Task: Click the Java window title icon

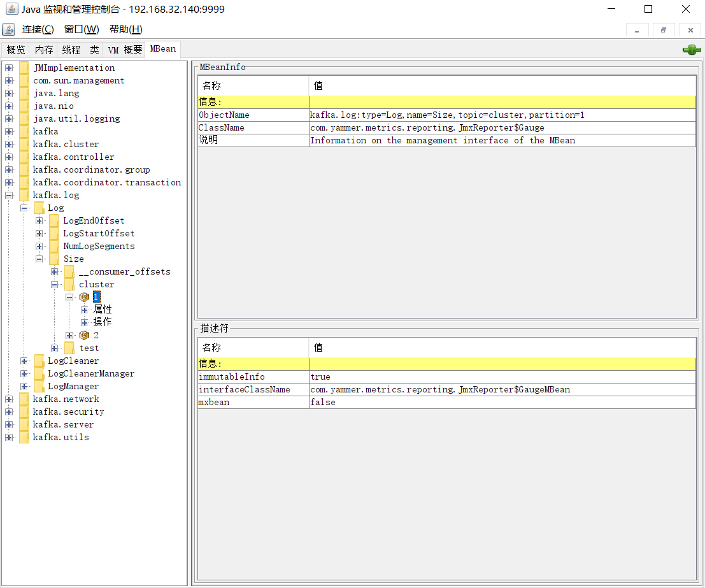Action: click(11, 9)
